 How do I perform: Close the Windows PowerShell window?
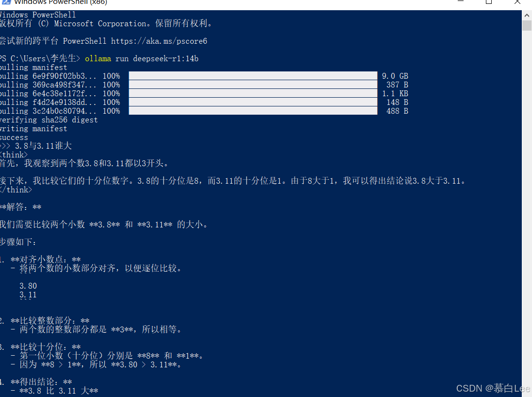(516, 2)
